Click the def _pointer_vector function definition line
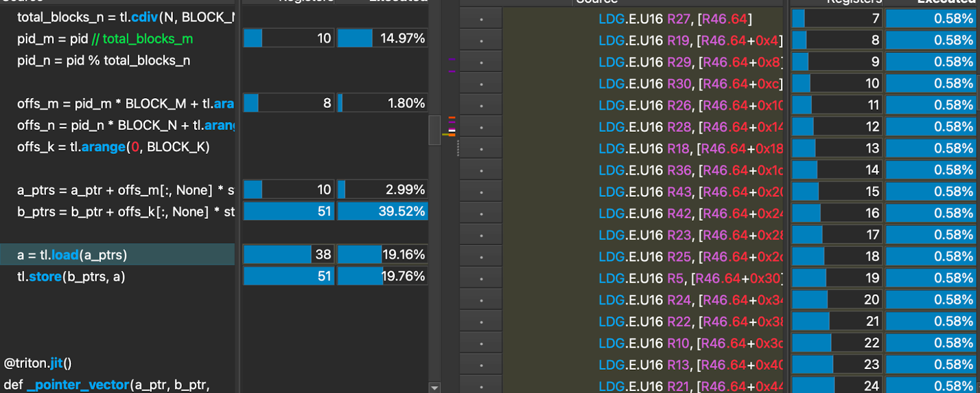980x393 pixels. tap(107, 385)
